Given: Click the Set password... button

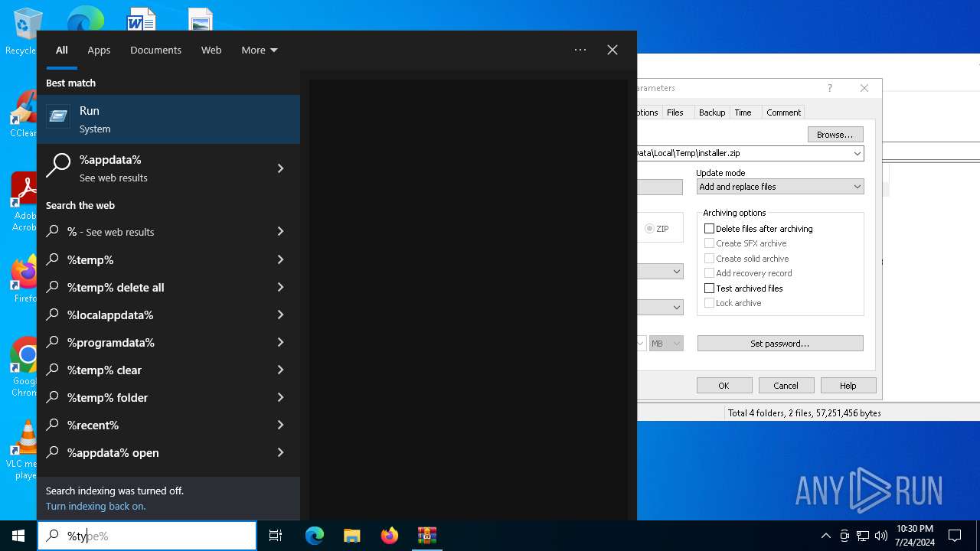Looking at the screenshot, I should pos(780,344).
